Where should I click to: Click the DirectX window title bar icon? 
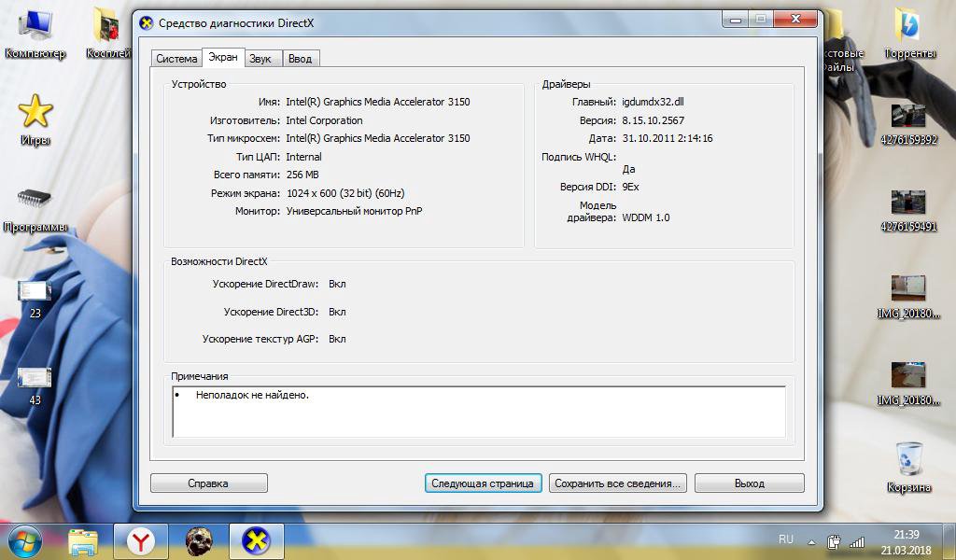click(x=146, y=23)
